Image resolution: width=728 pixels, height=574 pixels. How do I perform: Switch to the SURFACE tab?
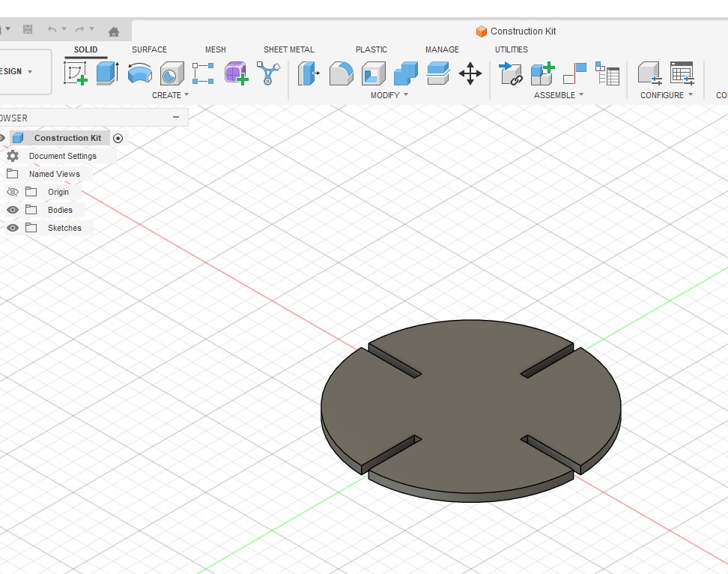[149, 49]
